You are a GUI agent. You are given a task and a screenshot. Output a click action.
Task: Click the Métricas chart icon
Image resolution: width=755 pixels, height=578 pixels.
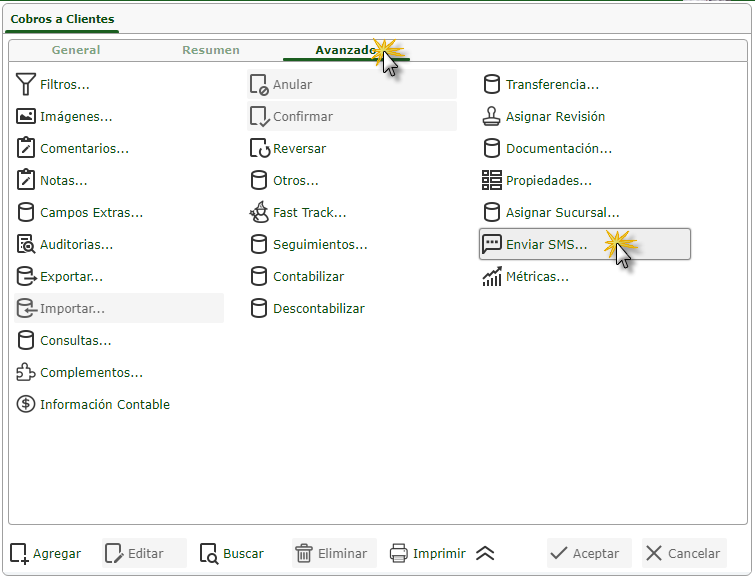click(x=492, y=276)
